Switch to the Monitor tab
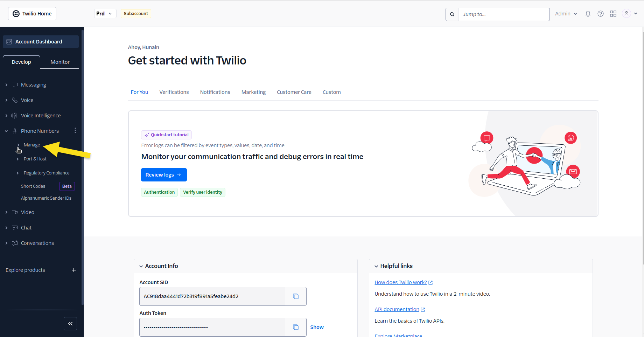This screenshot has height=337, width=644. 60,62
